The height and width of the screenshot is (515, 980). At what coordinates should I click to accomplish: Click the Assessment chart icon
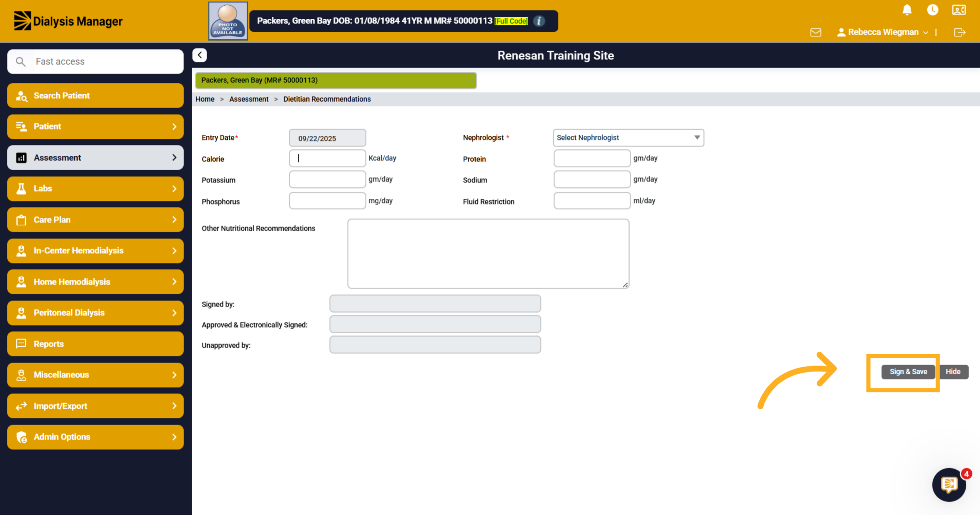coord(21,158)
